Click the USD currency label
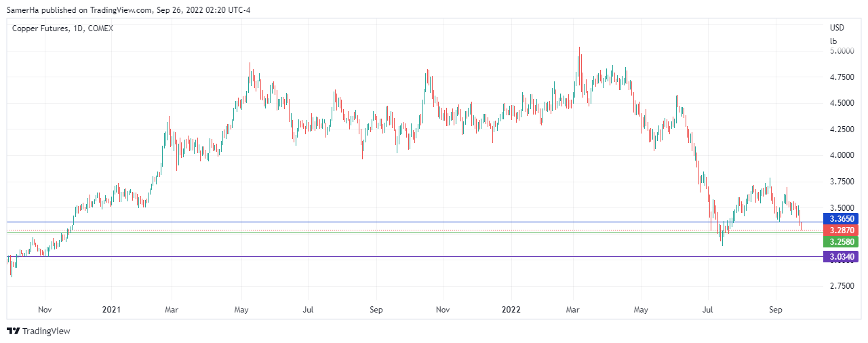Image resolution: width=868 pixels, height=343 pixels. coord(837,28)
